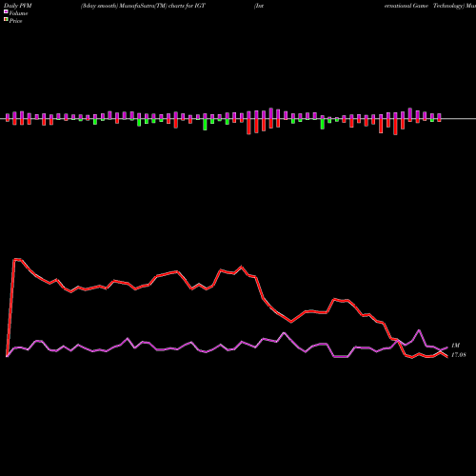Screen dimensions: 476x476
Task: Select the 'Price' legend label
Action: (15, 21)
